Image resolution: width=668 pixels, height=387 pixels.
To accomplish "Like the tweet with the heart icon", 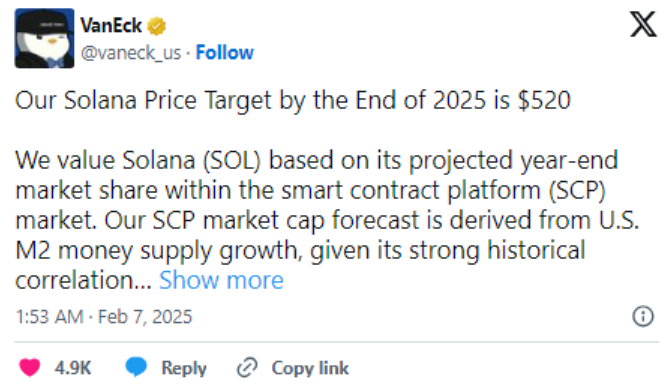I will point(30,367).
